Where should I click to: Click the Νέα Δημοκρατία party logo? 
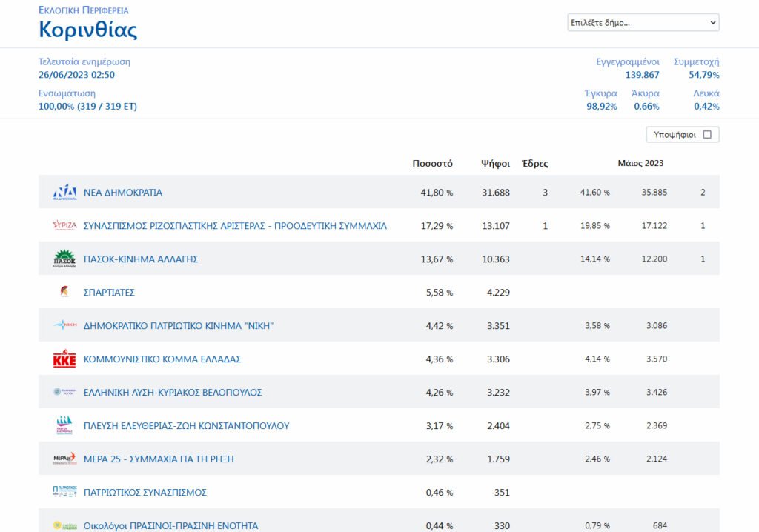[x=65, y=192]
